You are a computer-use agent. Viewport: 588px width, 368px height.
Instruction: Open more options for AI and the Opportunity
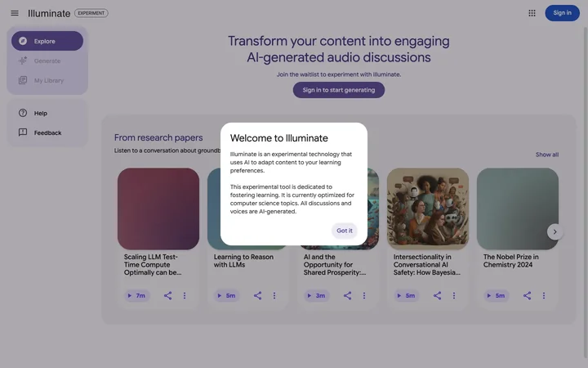click(x=364, y=295)
